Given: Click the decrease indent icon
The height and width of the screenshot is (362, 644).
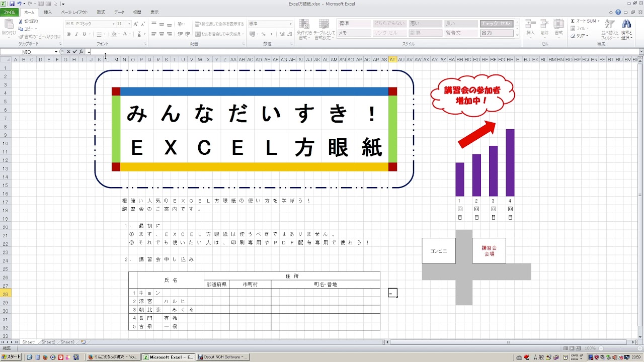Looking at the screenshot, I should tap(180, 34).
